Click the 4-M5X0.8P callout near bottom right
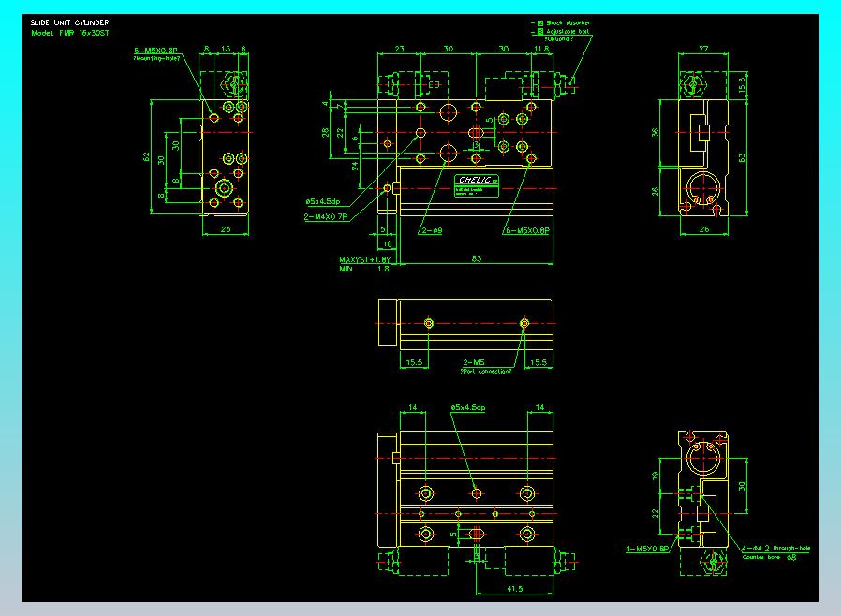 pos(647,549)
